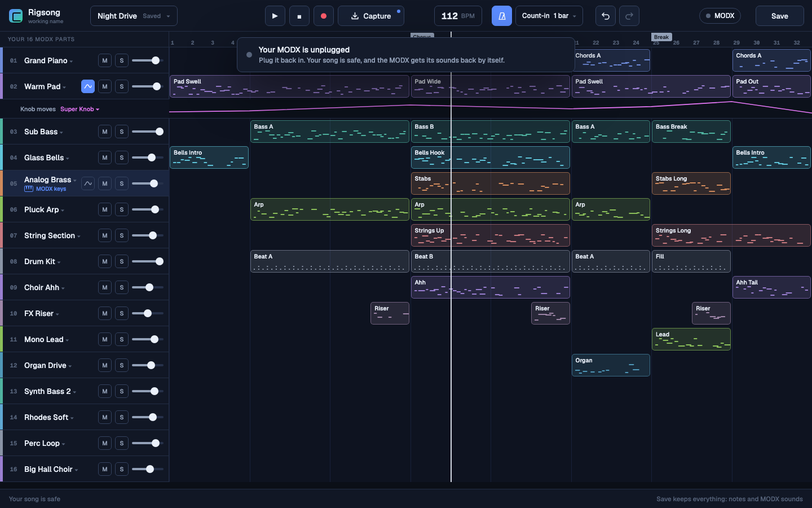Adjust the FX Riser volume slider
The width and height of the screenshot is (812, 508).
pos(148,313)
